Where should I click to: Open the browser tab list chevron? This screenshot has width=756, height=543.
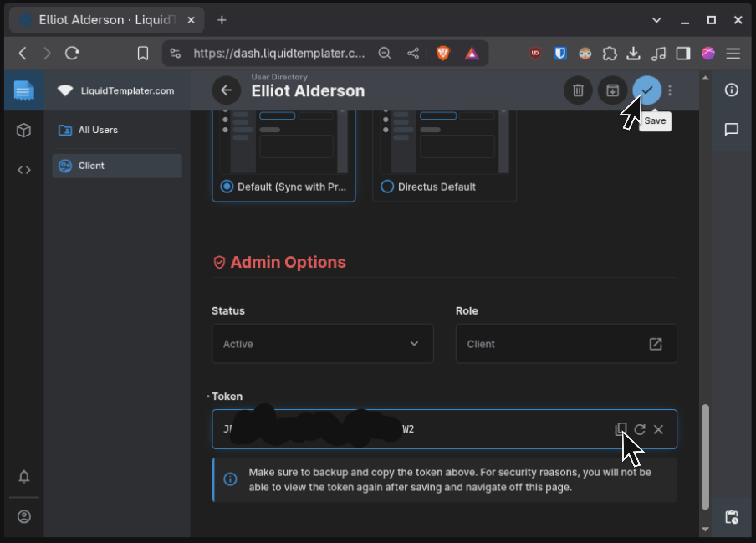pyautogui.click(x=656, y=20)
